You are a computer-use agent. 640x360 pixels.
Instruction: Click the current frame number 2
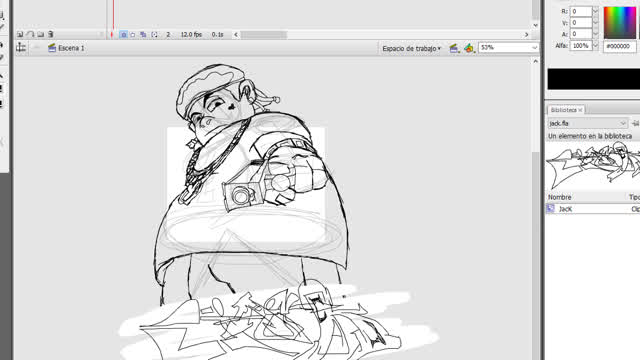(x=168, y=35)
